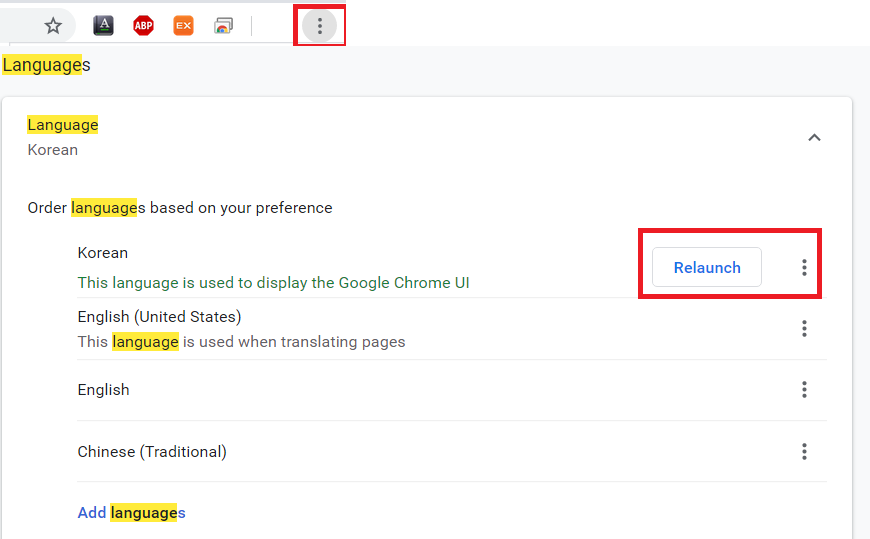Relaunch Chrome to apply Korean
Viewport: 870px width, 539px height.
point(706,268)
